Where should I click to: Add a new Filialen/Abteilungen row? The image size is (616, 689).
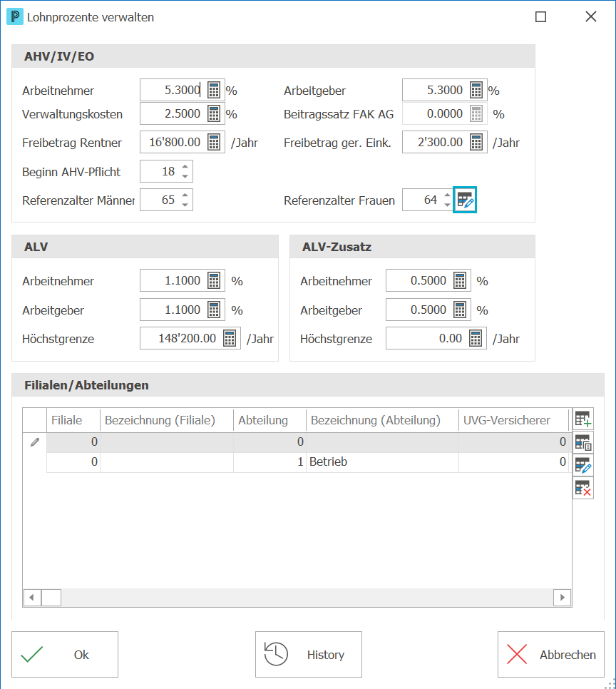click(583, 419)
